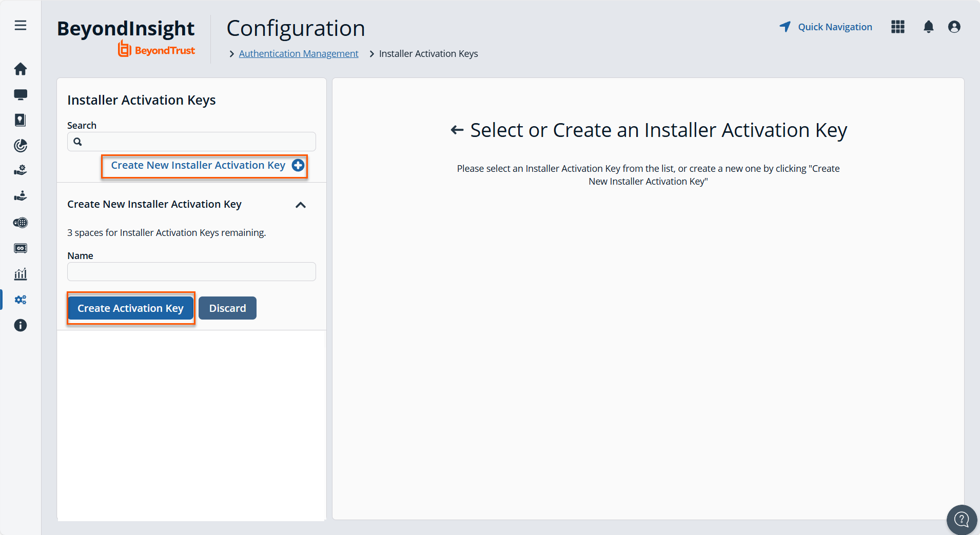Open the hand with gear icon
The height and width of the screenshot is (535, 980).
point(21,171)
